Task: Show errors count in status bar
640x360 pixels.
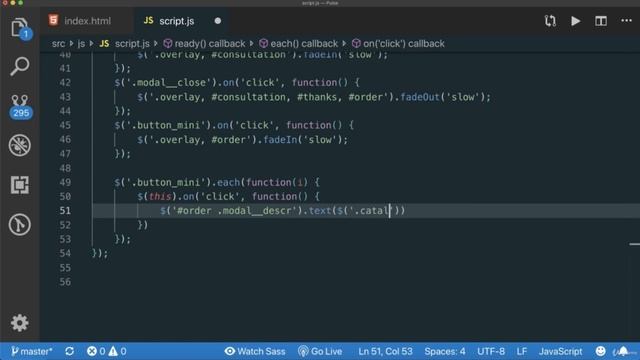Action: click(x=96, y=351)
